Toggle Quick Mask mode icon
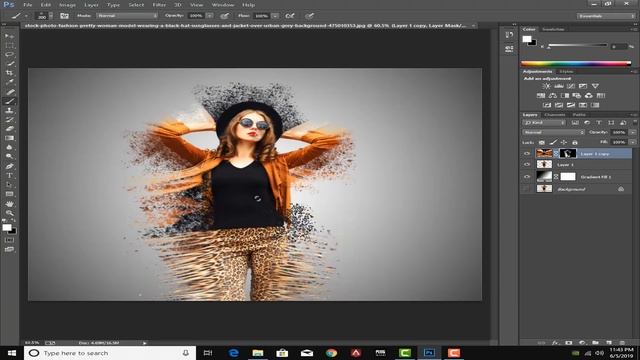640x360 pixels. pyautogui.click(x=9, y=240)
